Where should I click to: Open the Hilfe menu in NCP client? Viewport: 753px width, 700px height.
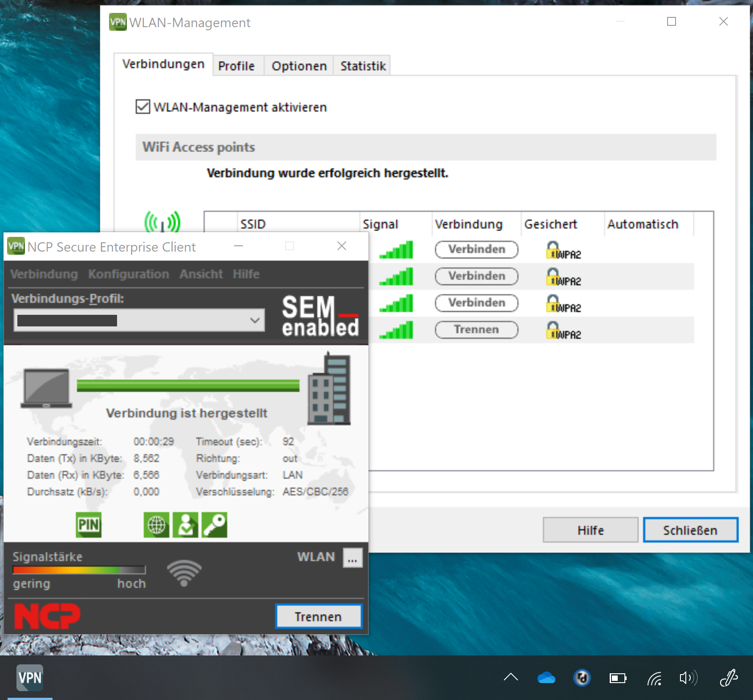tap(246, 274)
